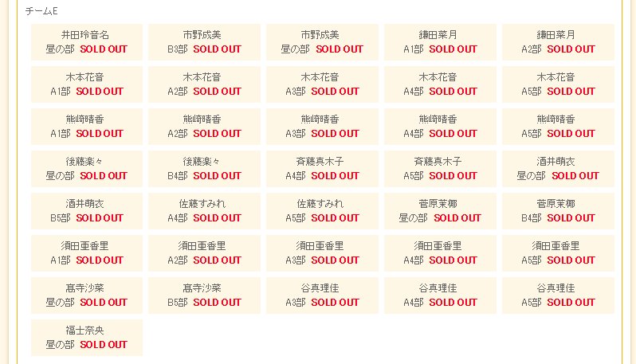Choose 熊崎晴香 A3部 ticket cell
Image resolution: width=636 pixels, height=364 pixels.
pyautogui.click(x=323, y=127)
